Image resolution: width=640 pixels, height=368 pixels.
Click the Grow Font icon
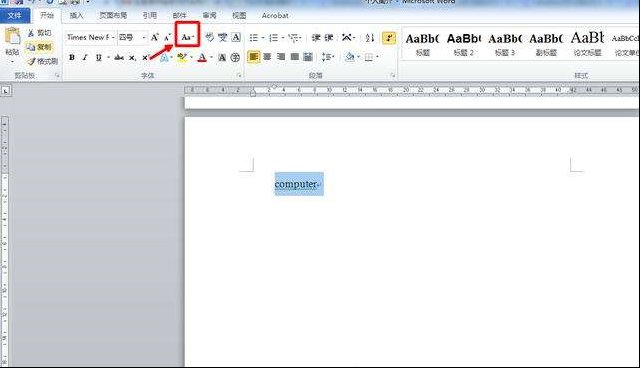point(154,38)
